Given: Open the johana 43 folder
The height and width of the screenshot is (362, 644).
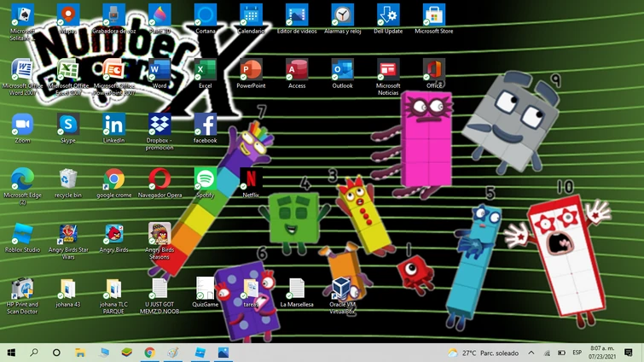Looking at the screenshot, I should (x=68, y=289).
